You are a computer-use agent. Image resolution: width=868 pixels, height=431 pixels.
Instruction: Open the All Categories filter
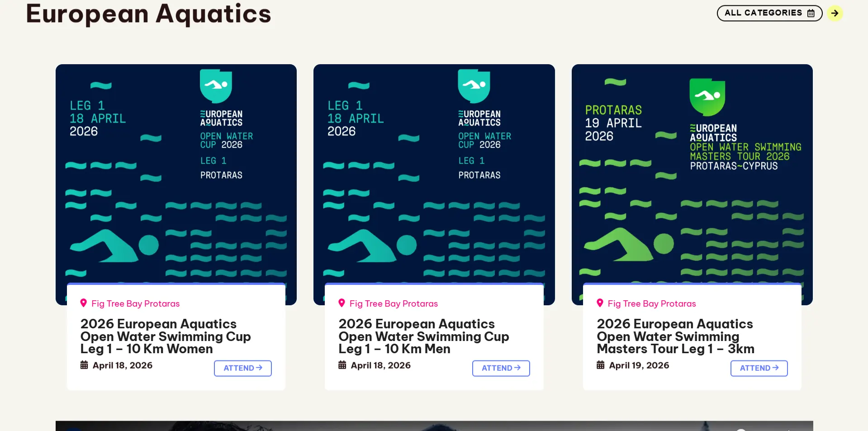click(769, 13)
